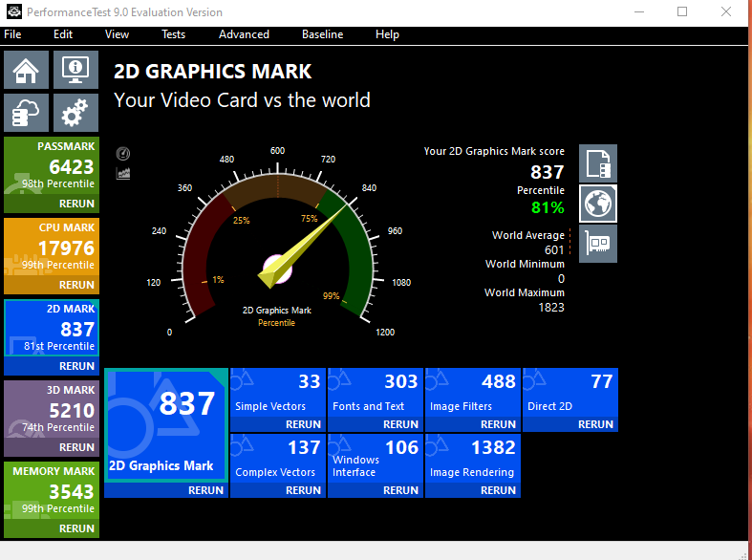The height and width of the screenshot is (560, 752).
Task: Maximize the PerformanceTest window
Action: point(682,11)
